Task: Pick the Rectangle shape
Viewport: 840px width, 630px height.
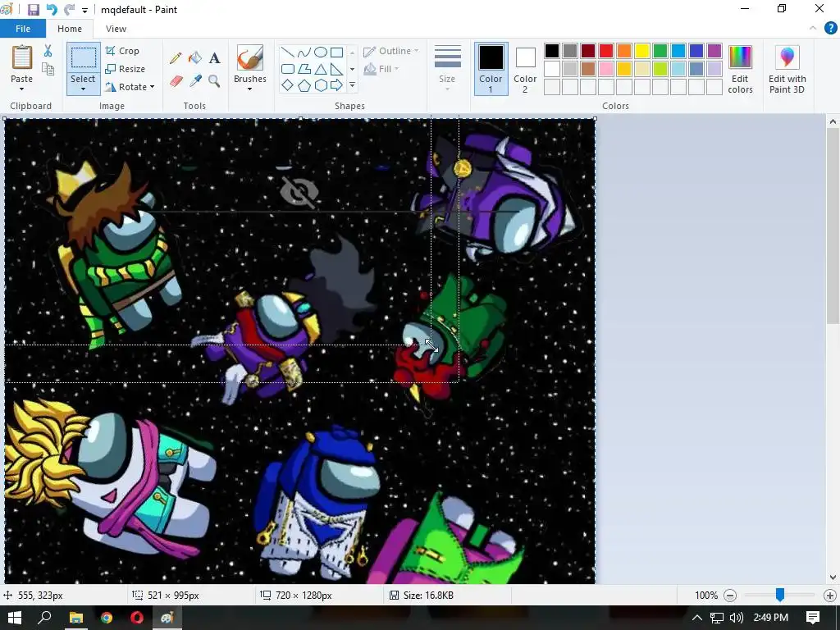Action: coord(336,52)
